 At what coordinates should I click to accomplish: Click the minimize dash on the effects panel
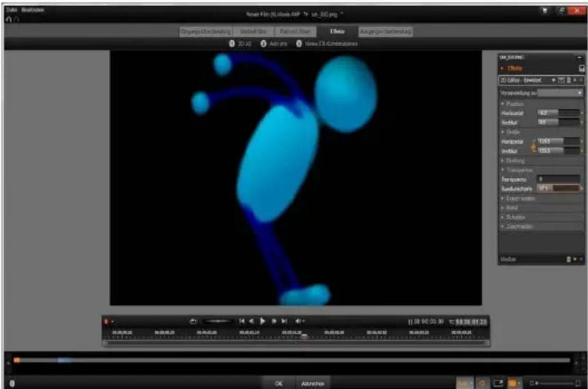pyautogui.click(x=580, y=57)
